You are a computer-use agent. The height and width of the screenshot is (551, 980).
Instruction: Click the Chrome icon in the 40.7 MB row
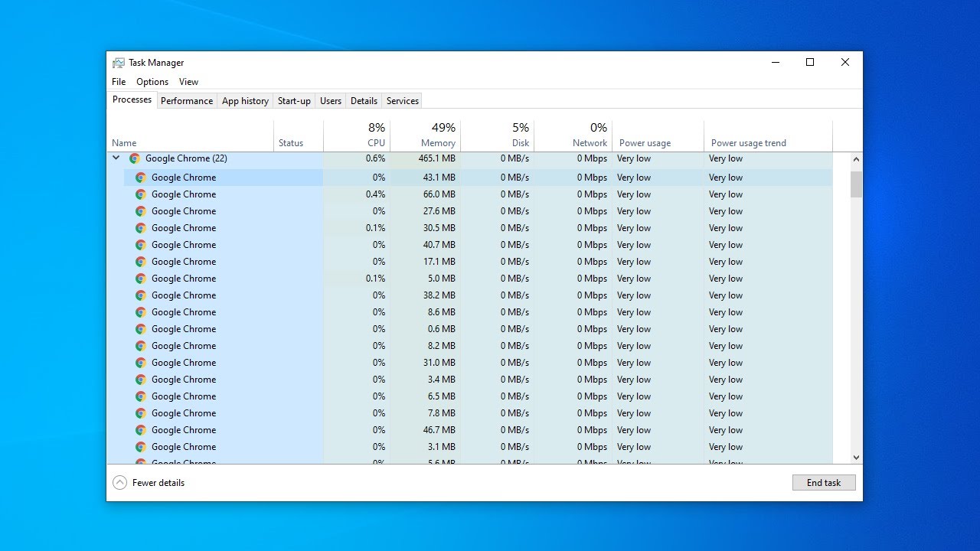pos(141,245)
